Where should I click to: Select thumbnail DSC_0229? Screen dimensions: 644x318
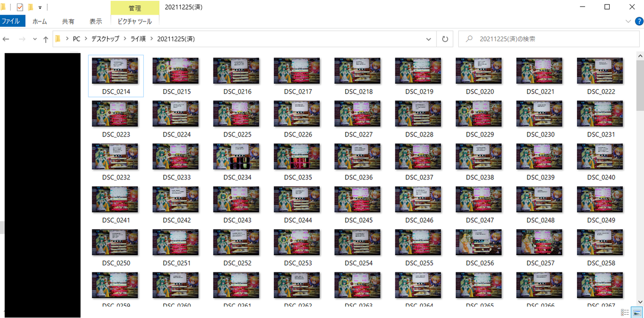479,114
